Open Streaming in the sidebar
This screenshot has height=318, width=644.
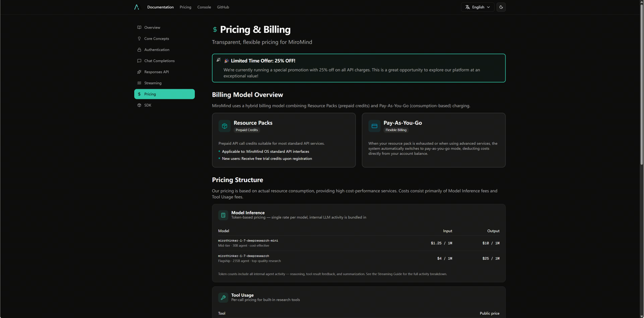pyautogui.click(x=164, y=83)
